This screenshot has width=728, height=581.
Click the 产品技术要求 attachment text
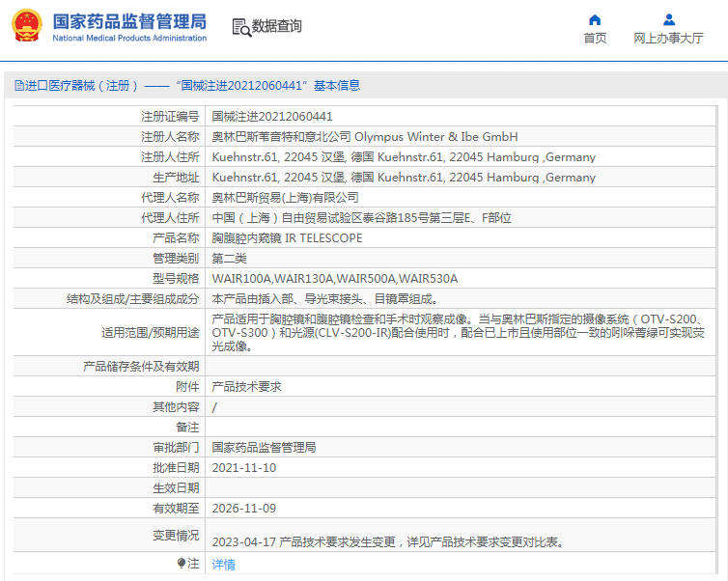point(246,386)
